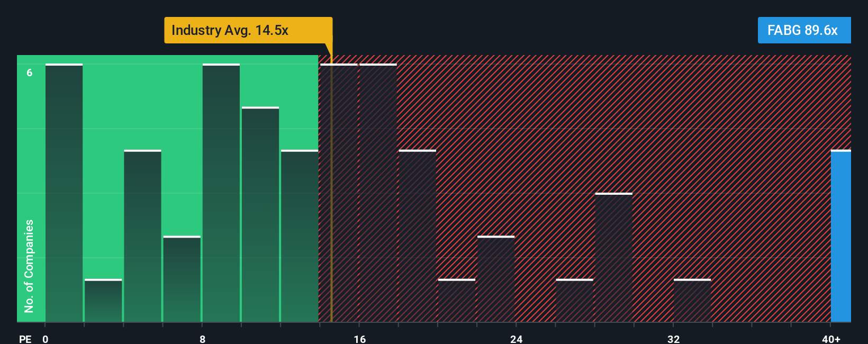Select the blue FABG bar at 40+
This screenshot has width=868, height=344.
841,236
